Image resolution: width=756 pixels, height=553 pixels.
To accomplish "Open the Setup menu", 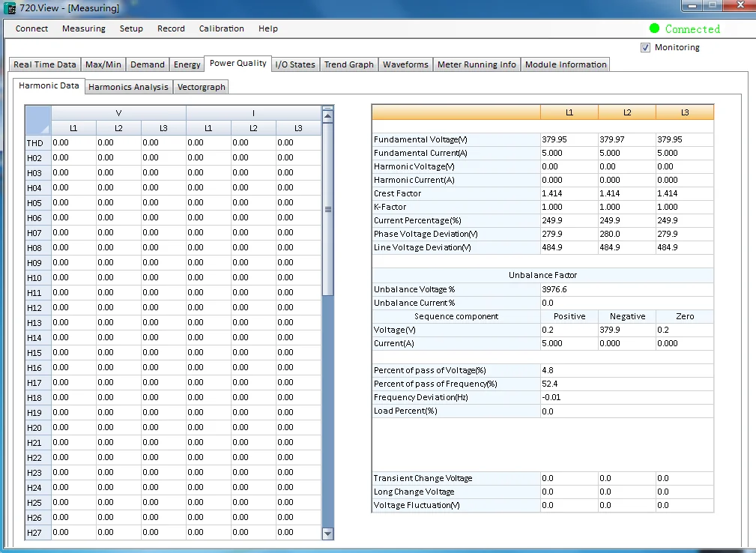I will [131, 28].
